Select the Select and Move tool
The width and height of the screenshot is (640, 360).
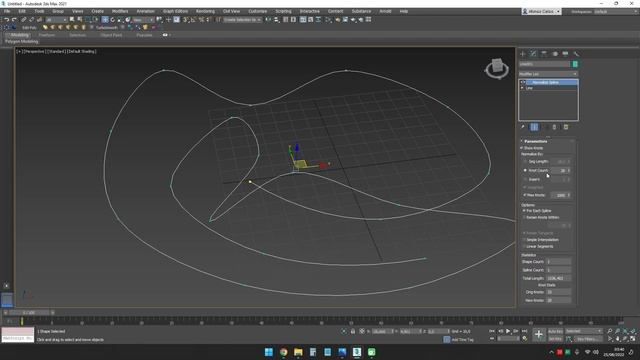point(105,20)
